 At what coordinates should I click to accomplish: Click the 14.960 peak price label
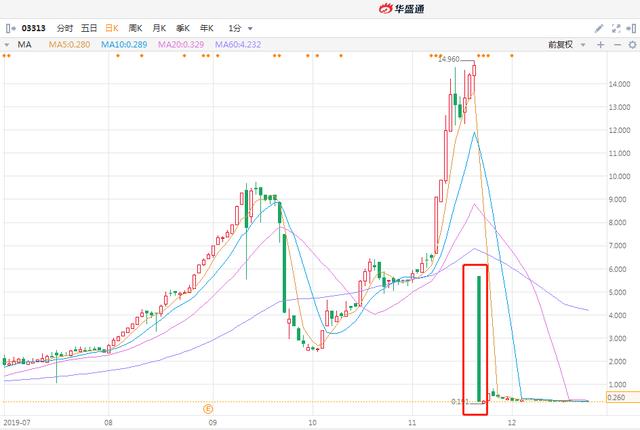pos(450,60)
